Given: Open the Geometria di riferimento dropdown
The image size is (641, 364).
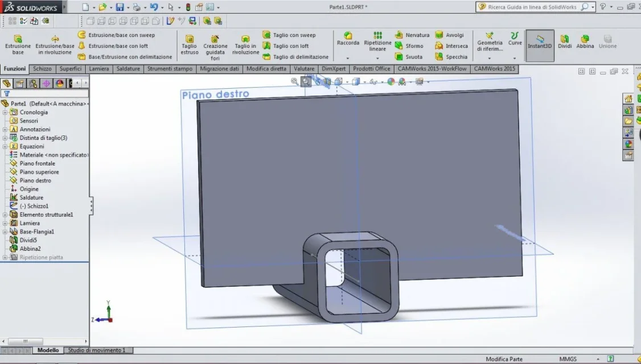Looking at the screenshot, I should 490,59.
